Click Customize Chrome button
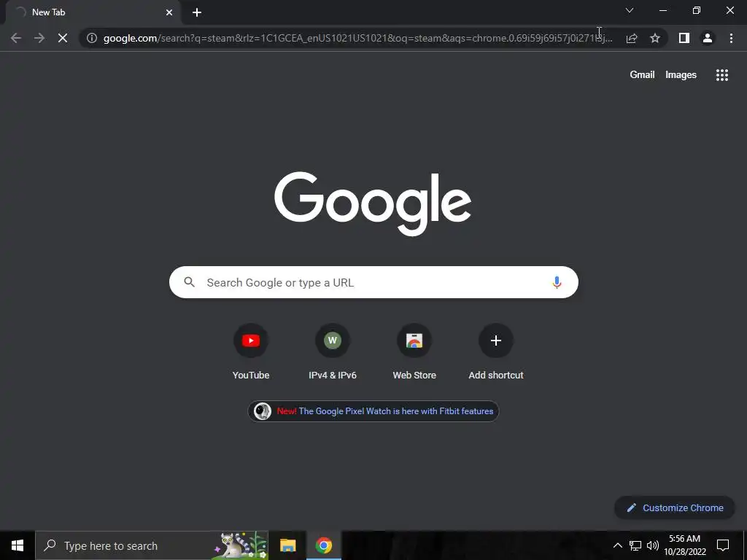The height and width of the screenshot is (560, 747). [x=675, y=507]
